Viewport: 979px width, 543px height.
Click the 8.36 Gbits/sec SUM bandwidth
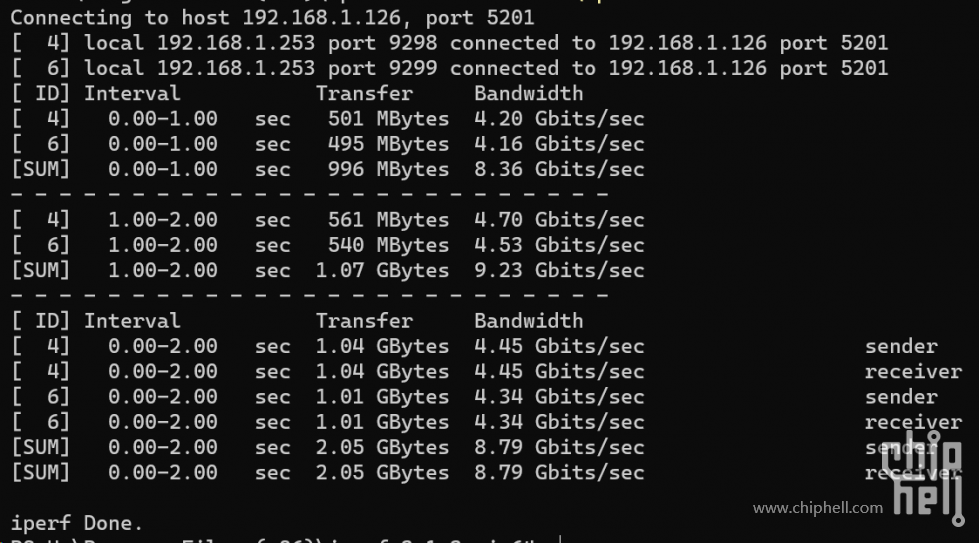559,169
